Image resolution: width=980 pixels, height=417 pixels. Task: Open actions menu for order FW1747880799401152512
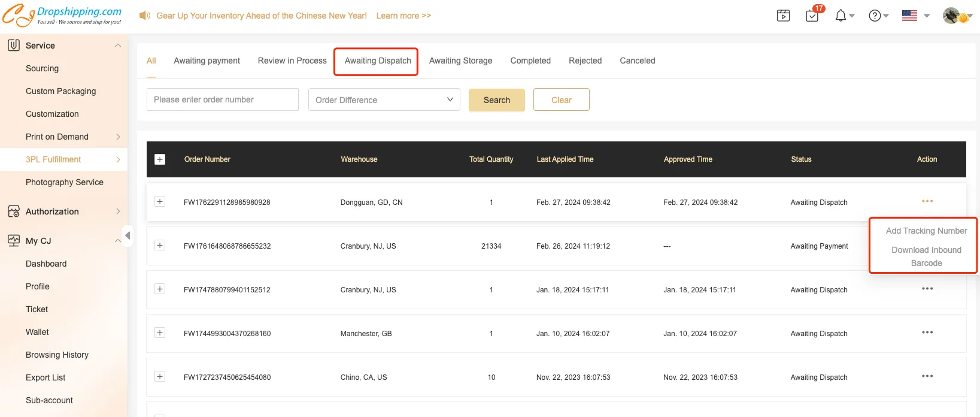[x=927, y=289]
